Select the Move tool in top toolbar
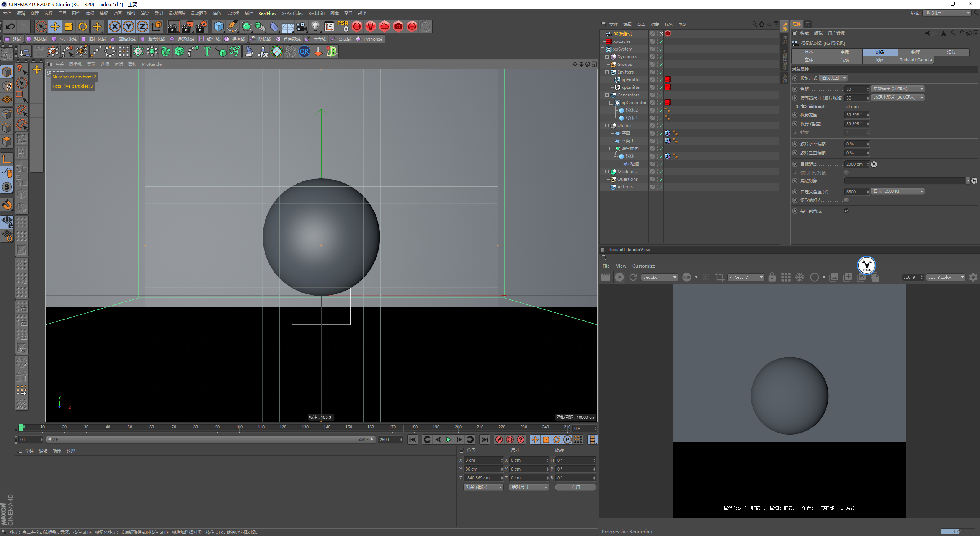 [55, 26]
